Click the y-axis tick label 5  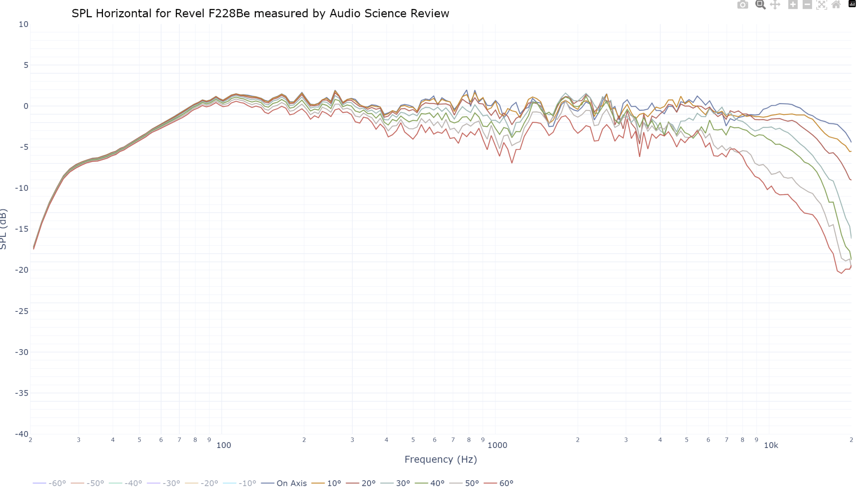coord(26,65)
